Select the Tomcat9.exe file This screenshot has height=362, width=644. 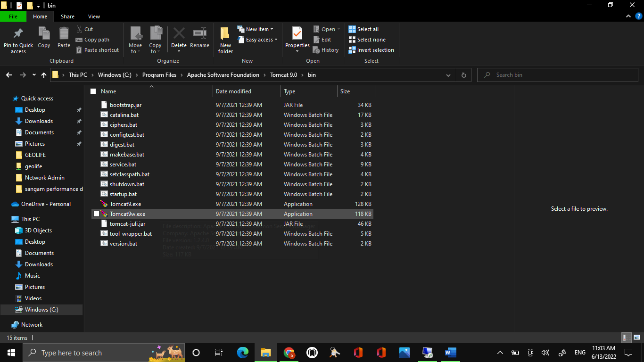[x=125, y=204]
